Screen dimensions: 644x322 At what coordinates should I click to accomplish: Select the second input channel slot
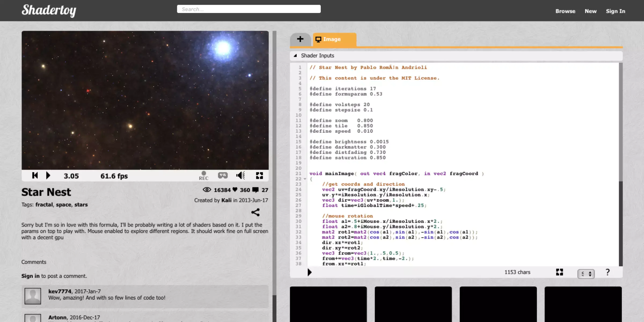(x=413, y=304)
